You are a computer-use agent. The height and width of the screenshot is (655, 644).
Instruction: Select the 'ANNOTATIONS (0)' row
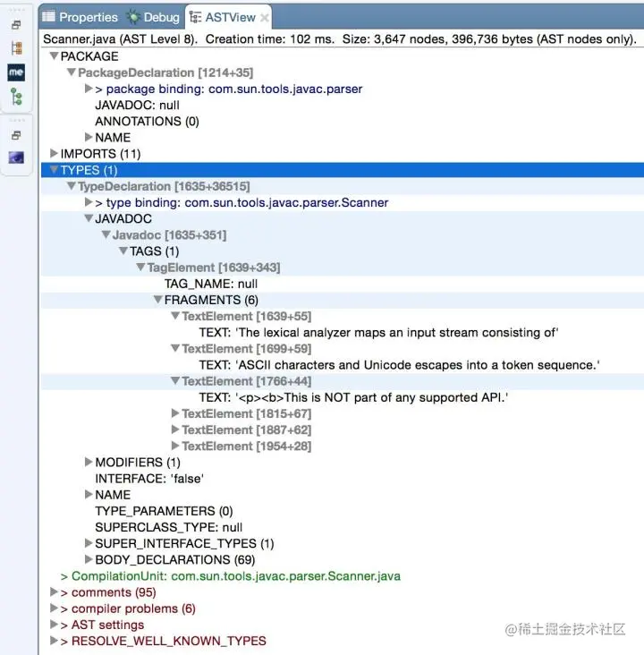point(147,121)
